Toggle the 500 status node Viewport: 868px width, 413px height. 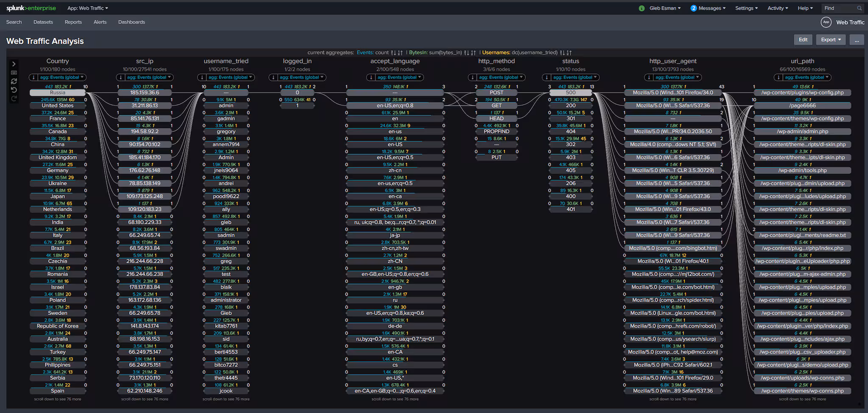570,92
